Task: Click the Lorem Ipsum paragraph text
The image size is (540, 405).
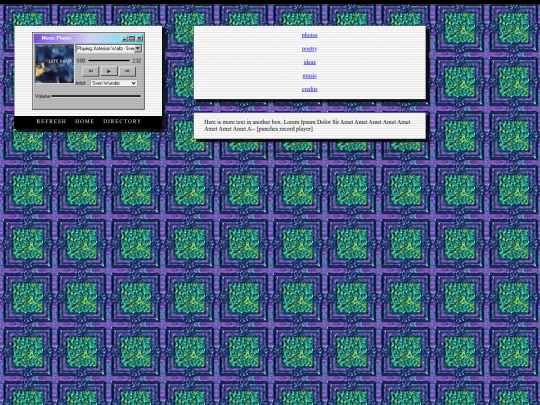Action: (307, 125)
